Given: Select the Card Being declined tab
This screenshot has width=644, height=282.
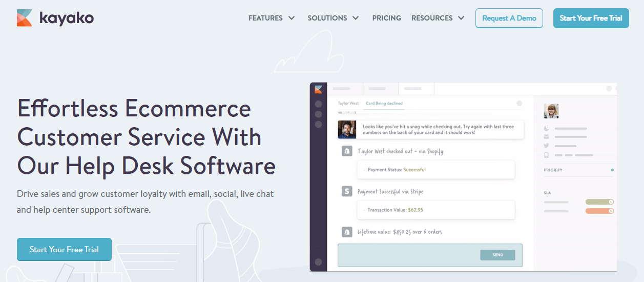Looking at the screenshot, I should pyautogui.click(x=384, y=104).
